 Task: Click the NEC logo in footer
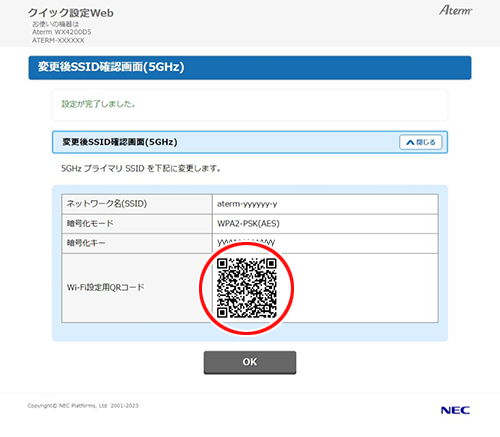click(455, 410)
